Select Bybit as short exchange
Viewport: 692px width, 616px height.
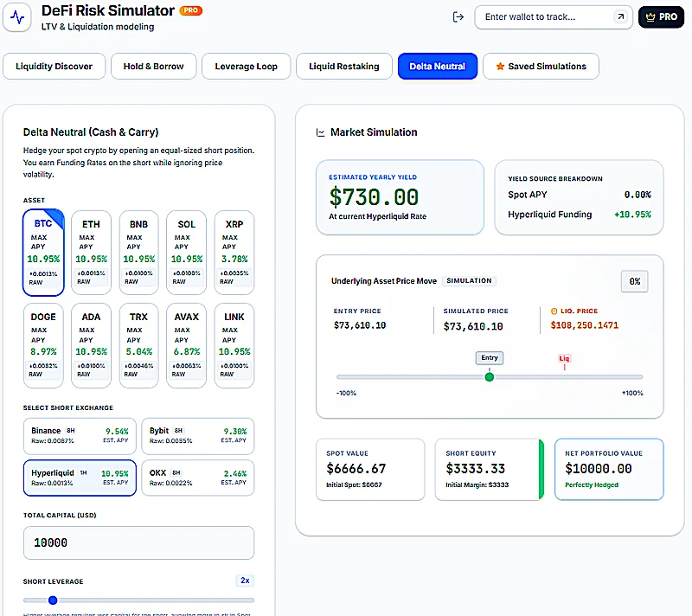click(x=198, y=436)
